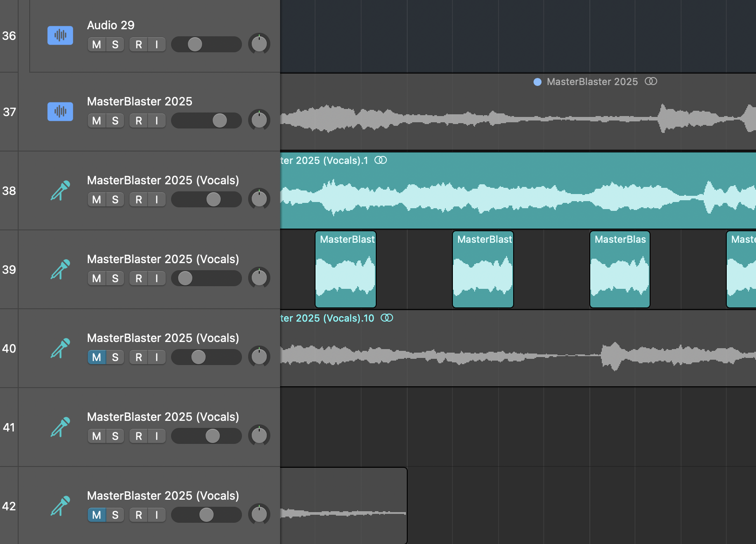Select the first MasterBlast region on track 39

pos(346,270)
